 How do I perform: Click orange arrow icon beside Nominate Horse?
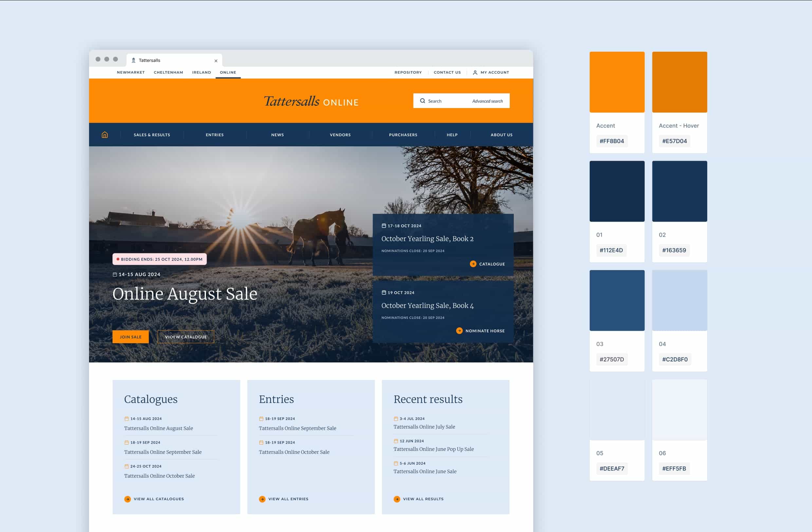459,331
